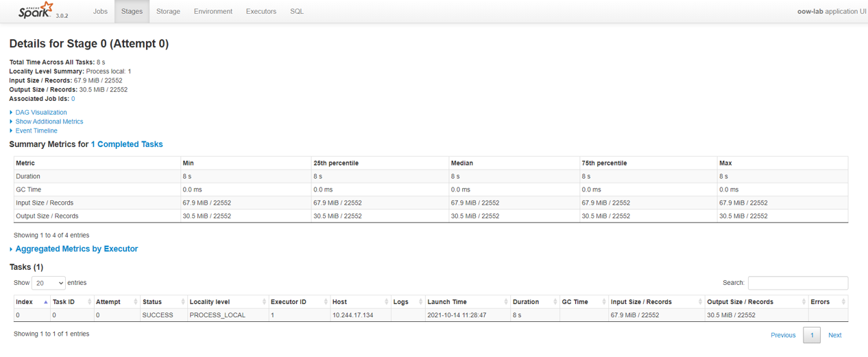
Task: Expand the Event Timeline section
Action: (36, 130)
